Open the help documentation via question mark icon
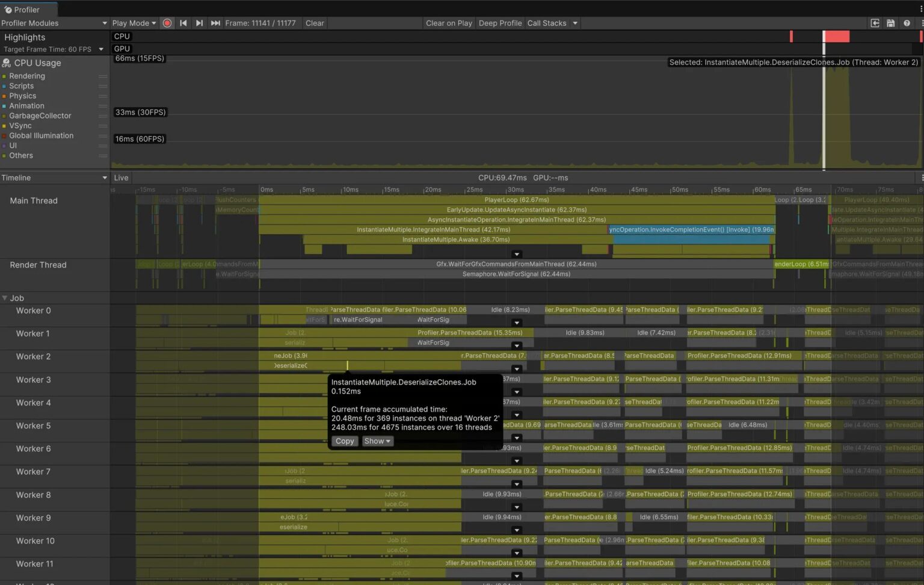The height and width of the screenshot is (585, 924). point(907,23)
